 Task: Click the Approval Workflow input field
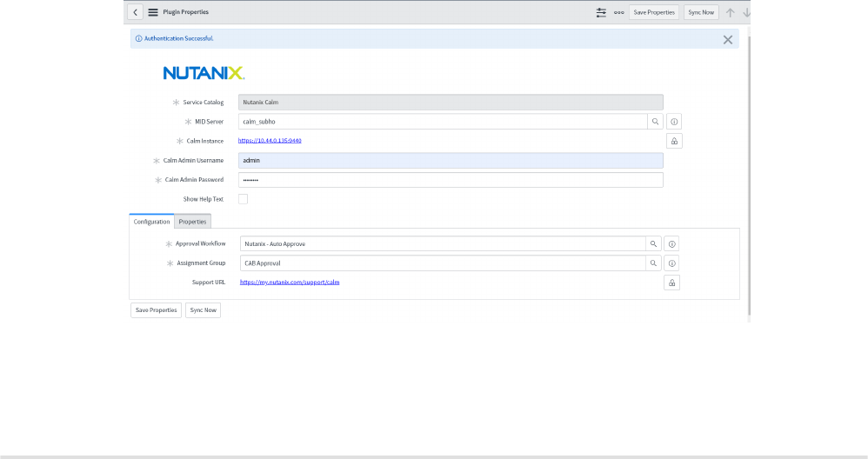443,244
